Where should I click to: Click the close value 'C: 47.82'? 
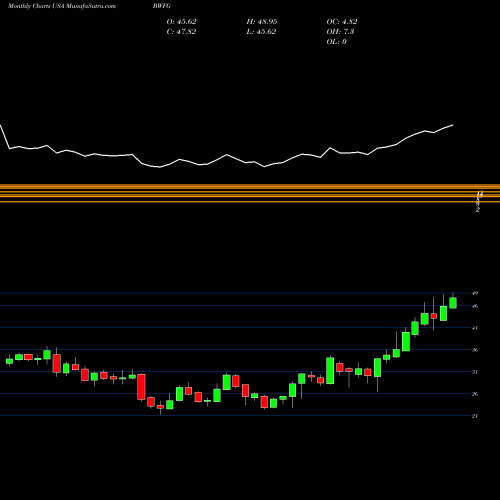coord(181,32)
